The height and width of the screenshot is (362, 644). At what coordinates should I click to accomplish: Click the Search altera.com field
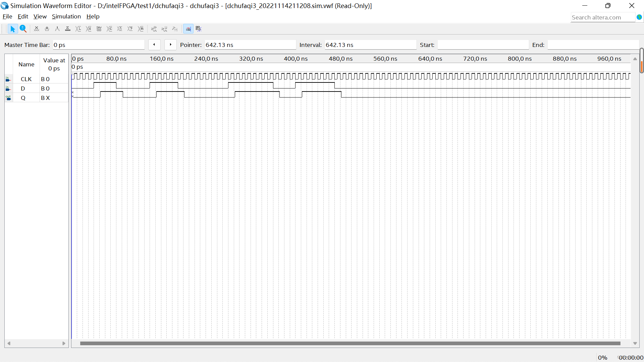pyautogui.click(x=603, y=17)
